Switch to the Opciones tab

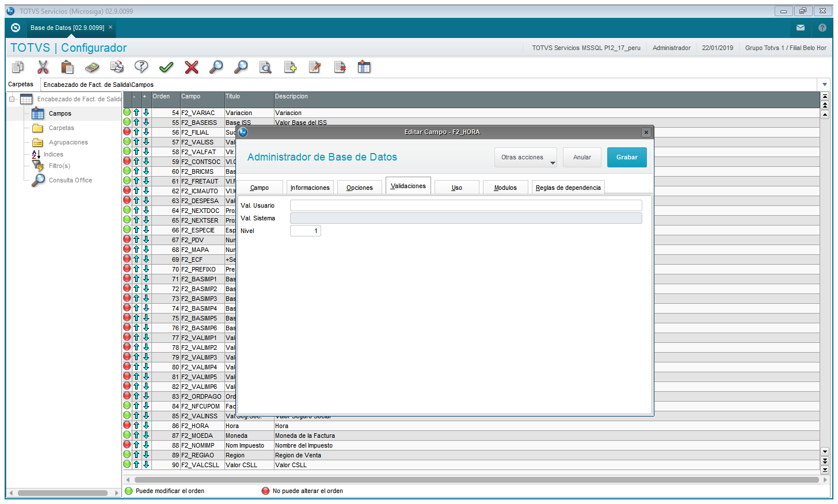360,188
